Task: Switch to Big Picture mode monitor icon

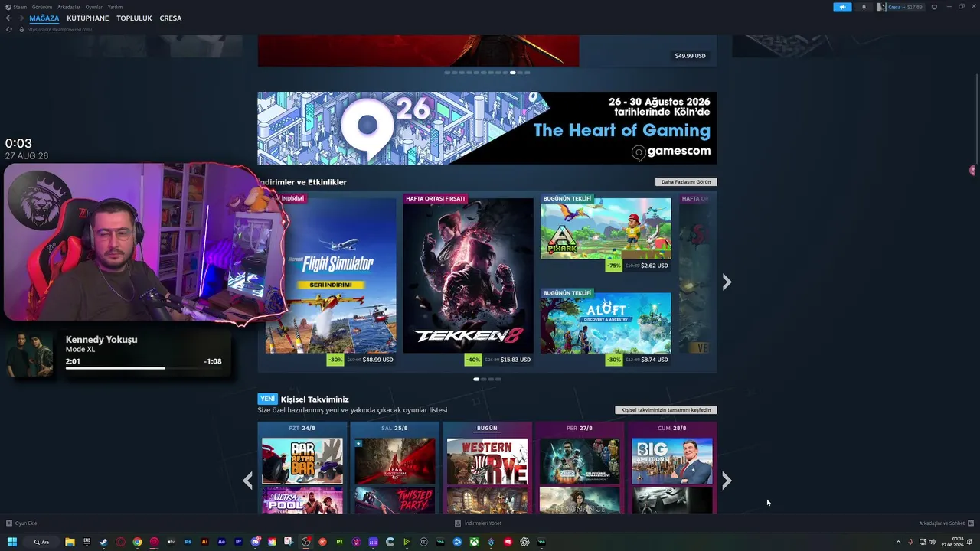Action: [934, 7]
